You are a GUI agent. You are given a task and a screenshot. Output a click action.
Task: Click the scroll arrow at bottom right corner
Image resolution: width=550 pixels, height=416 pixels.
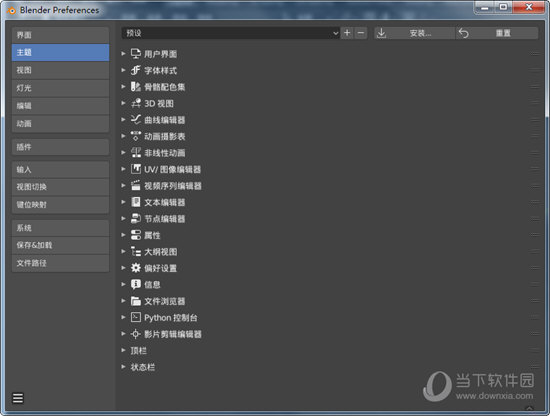click(x=529, y=408)
